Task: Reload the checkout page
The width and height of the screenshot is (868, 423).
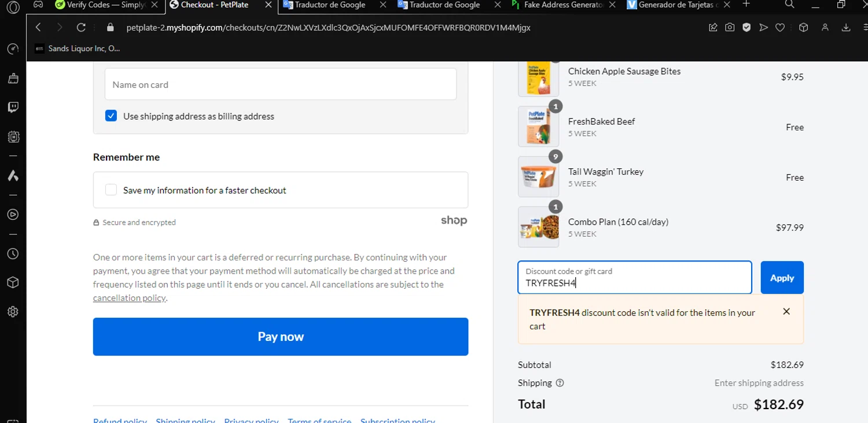Action: coord(81,28)
